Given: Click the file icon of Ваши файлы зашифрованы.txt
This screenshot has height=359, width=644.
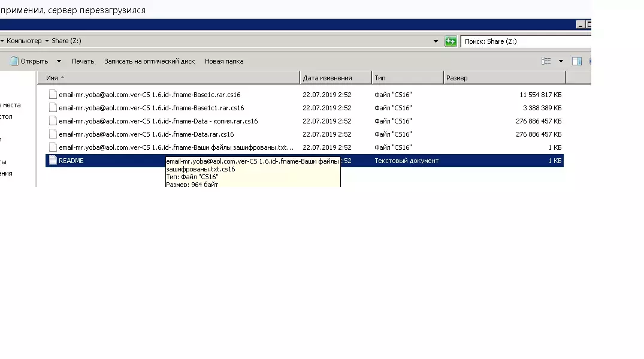Looking at the screenshot, I should (53, 147).
